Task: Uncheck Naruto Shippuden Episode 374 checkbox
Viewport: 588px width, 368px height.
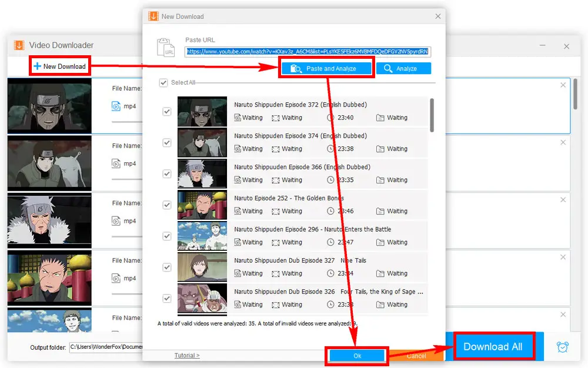Action: point(167,142)
